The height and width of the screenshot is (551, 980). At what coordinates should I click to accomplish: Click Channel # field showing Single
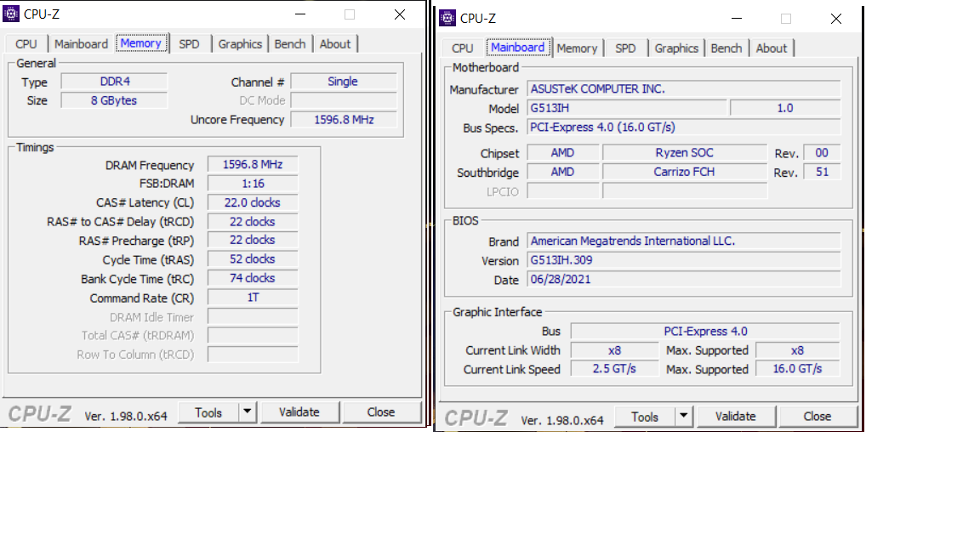[344, 82]
